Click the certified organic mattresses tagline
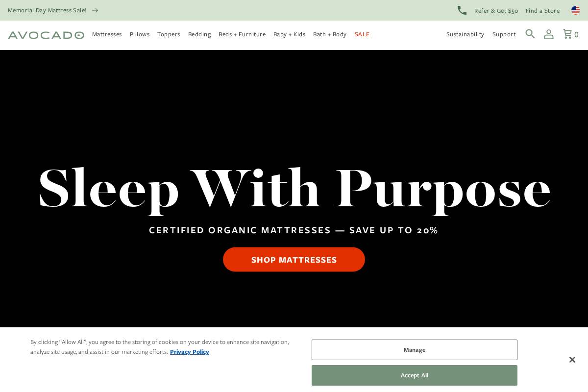Screen dimensions: 588x392 click(x=294, y=230)
